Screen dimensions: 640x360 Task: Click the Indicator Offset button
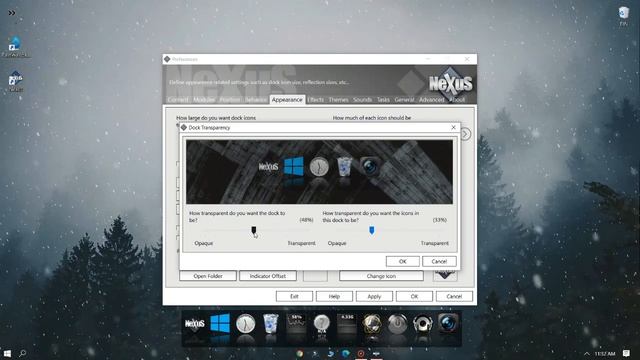pyautogui.click(x=268, y=276)
